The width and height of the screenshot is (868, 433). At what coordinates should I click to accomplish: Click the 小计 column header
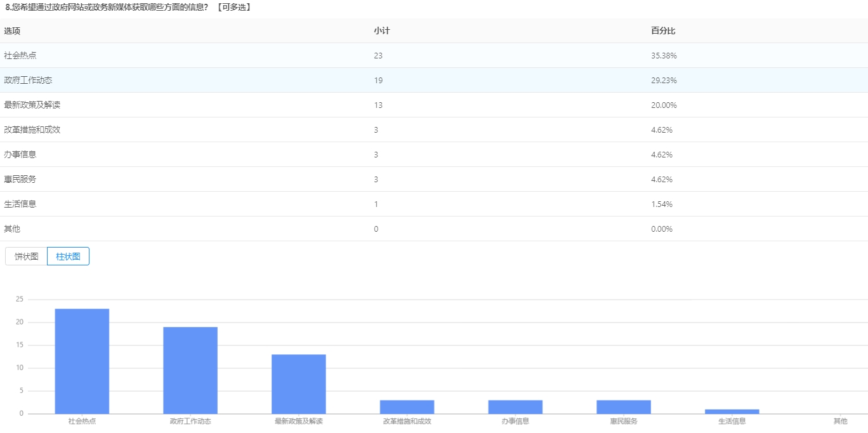pyautogui.click(x=381, y=30)
